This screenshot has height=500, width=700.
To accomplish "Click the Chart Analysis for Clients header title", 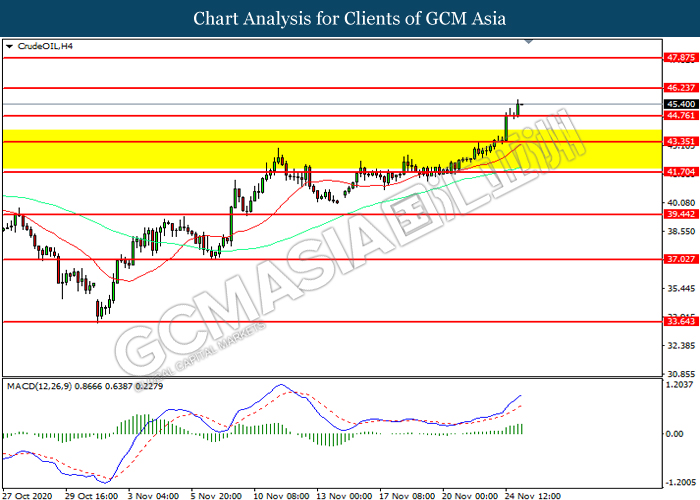I will tap(350, 19).
